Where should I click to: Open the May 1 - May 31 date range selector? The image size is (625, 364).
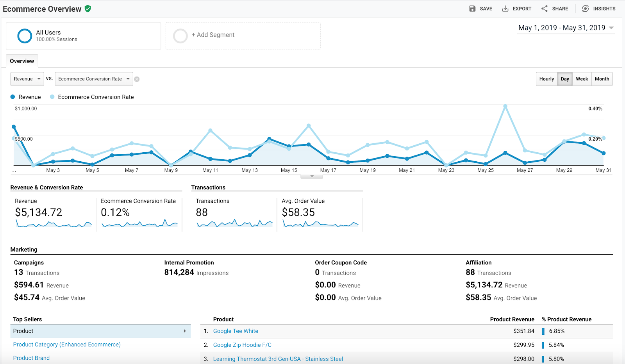(565, 28)
